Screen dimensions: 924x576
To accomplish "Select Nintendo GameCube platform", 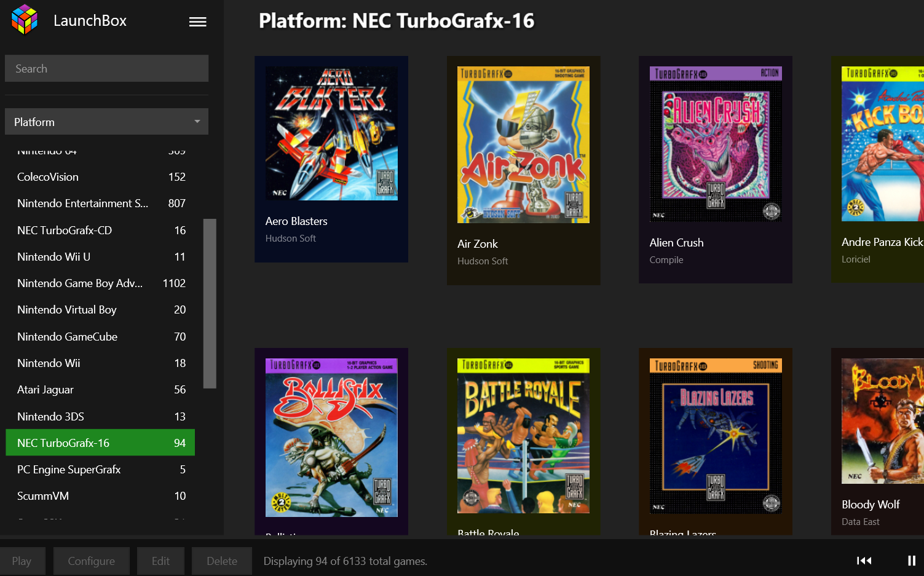I will point(100,337).
